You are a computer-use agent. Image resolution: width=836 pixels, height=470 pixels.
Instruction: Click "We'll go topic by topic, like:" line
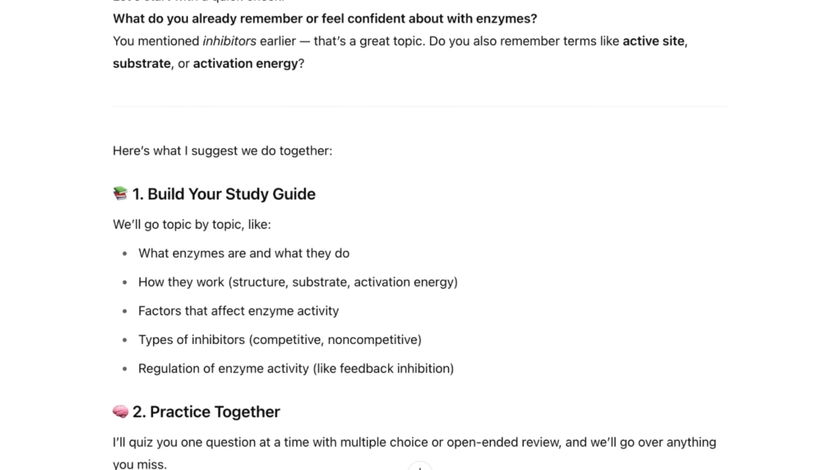[191, 225]
